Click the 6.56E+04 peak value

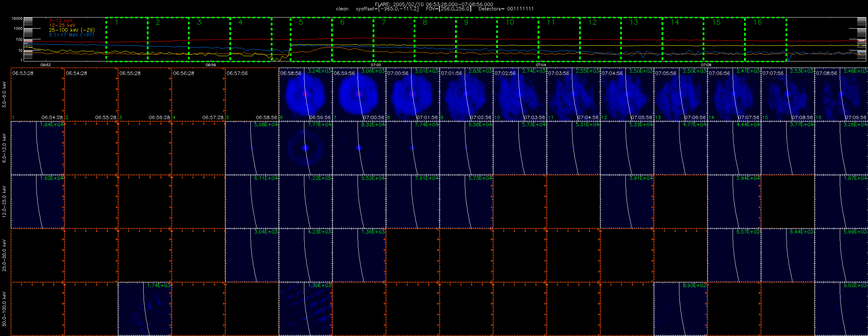click(481, 125)
